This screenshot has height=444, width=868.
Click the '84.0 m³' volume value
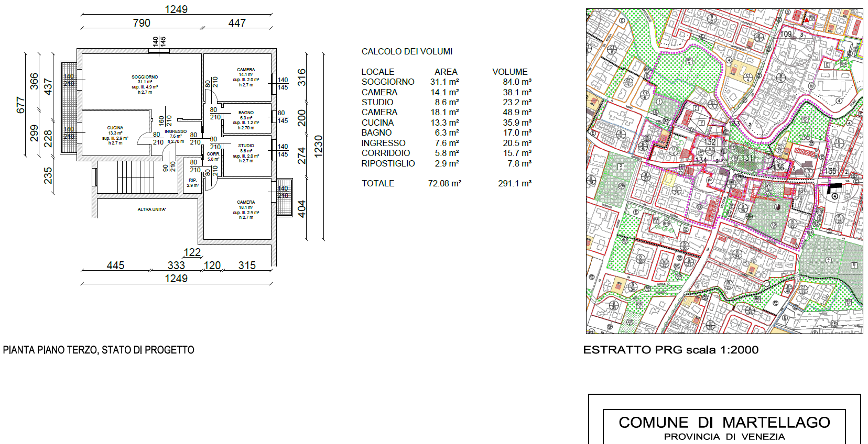[x=517, y=82]
